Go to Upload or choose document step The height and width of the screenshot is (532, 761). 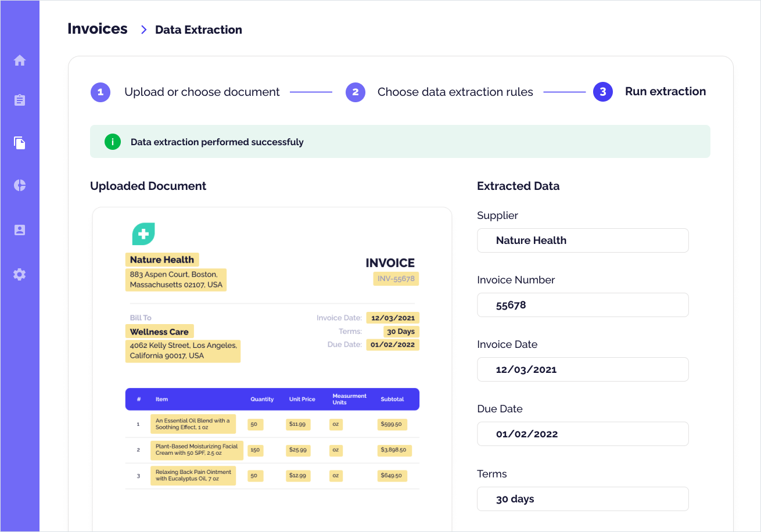(202, 92)
